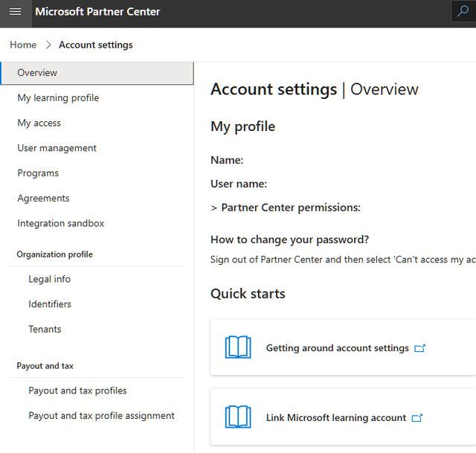Click the Quick starts heading
This screenshot has height=453, width=476.
click(x=248, y=294)
